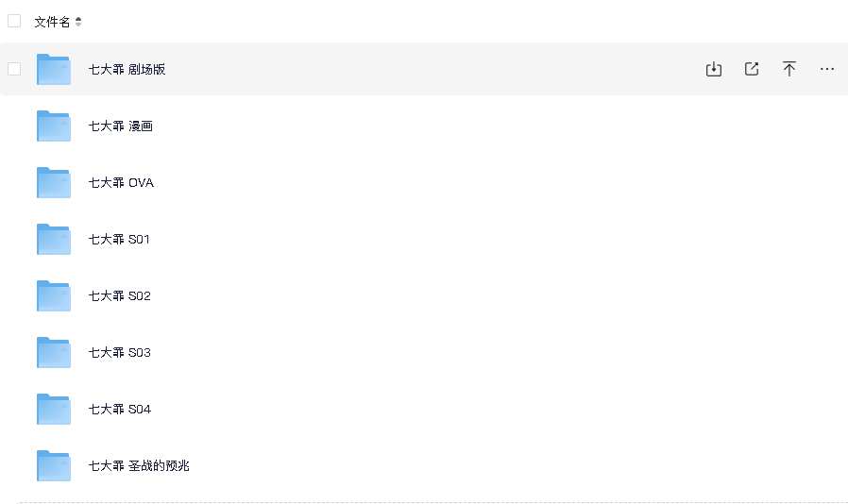Click the 七大罪 圣战的预兆 folder icon
This screenshot has height=504, width=848.
coord(54,465)
